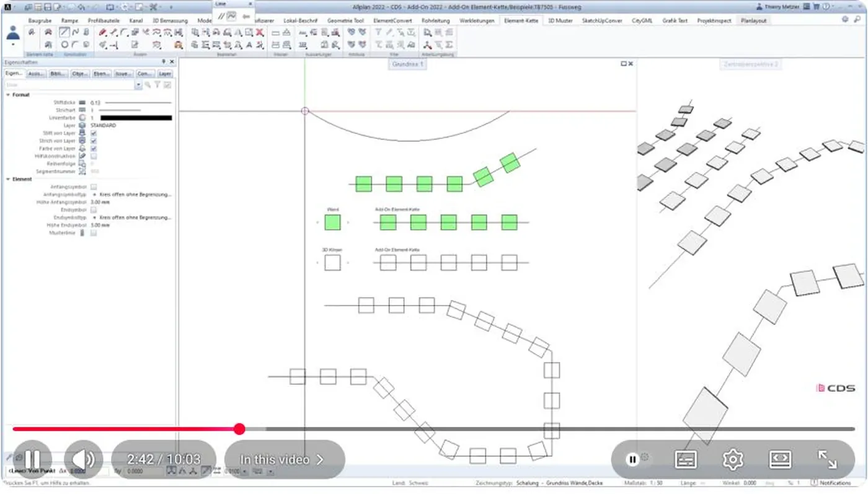Click the filter funnel icon in Eigenschaften panel
The height and width of the screenshot is (494, 868).
pos(157,85)
